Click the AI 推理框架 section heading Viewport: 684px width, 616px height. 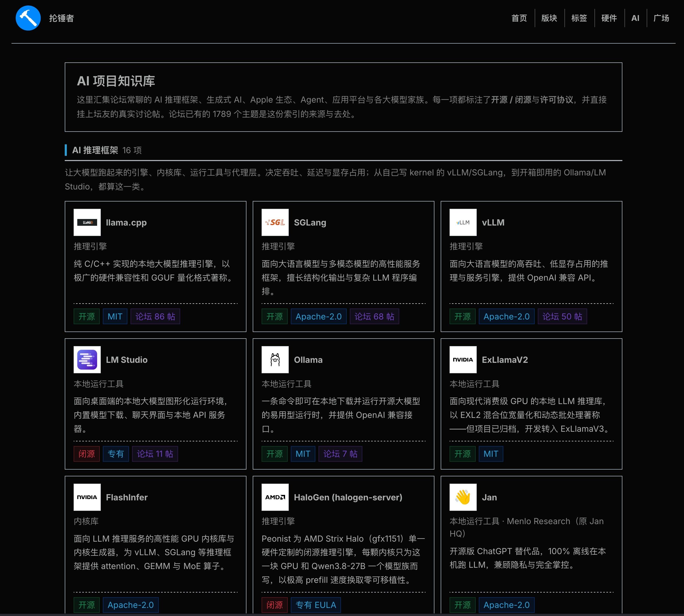coord(95,150)
